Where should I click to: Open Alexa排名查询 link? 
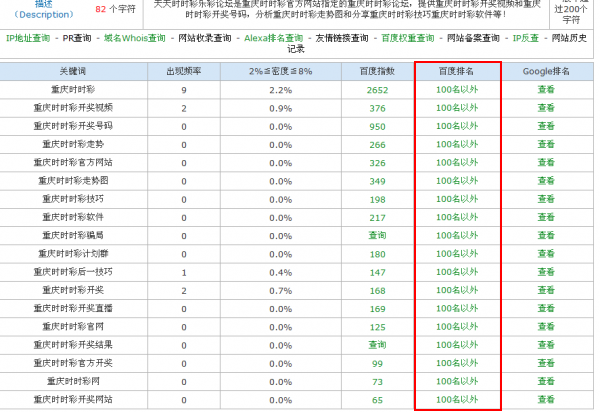pos(273,38)
